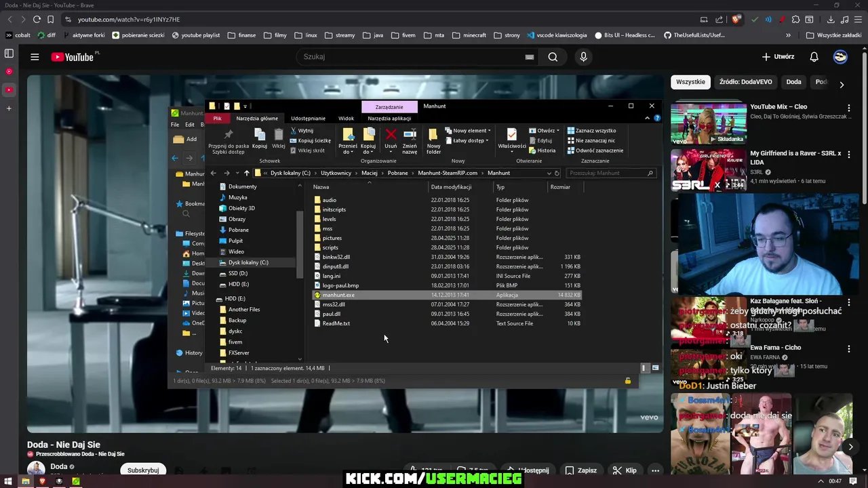868x488 pixels.
Task: Select the ReadMe.txt file
Action: pos(336,323)
